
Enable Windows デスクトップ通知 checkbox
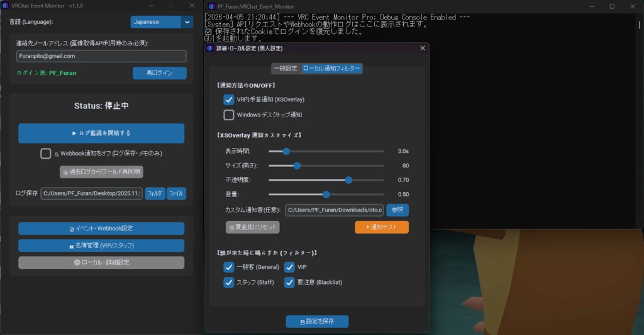pyautogui.click(x=229, y=115)
